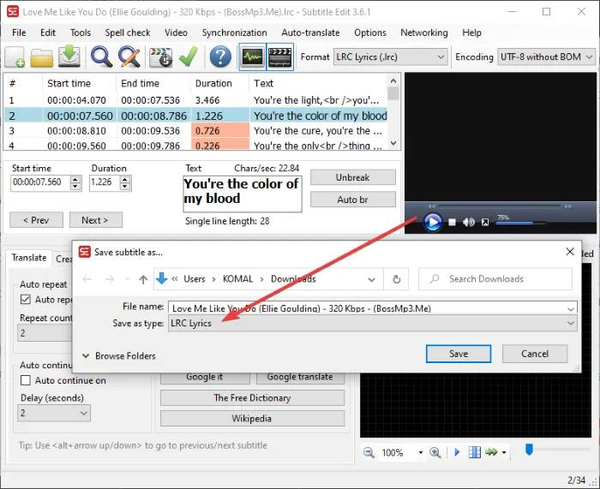Open the Encoding UTF-8 dropdown
The height and width of the screenshot is (489, 600).
(546, 57)
